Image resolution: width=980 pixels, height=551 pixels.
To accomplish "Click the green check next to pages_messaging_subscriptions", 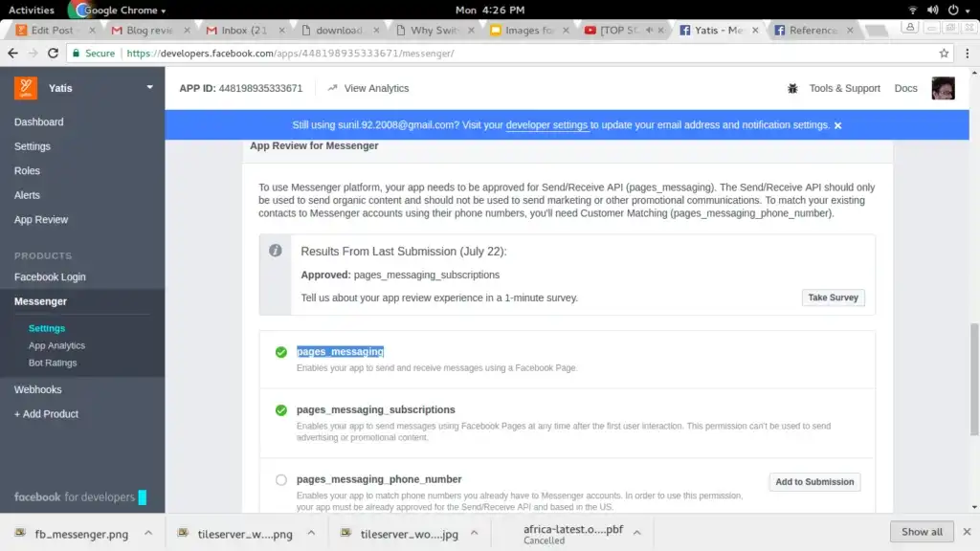I will click(281, 410).
